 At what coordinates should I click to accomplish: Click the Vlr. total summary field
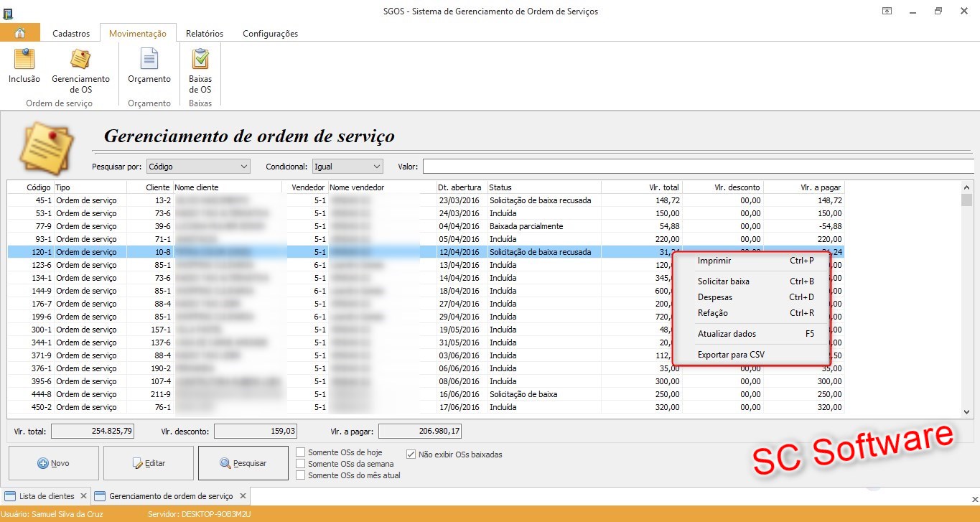pyautogui.click(x=93, y=432)
